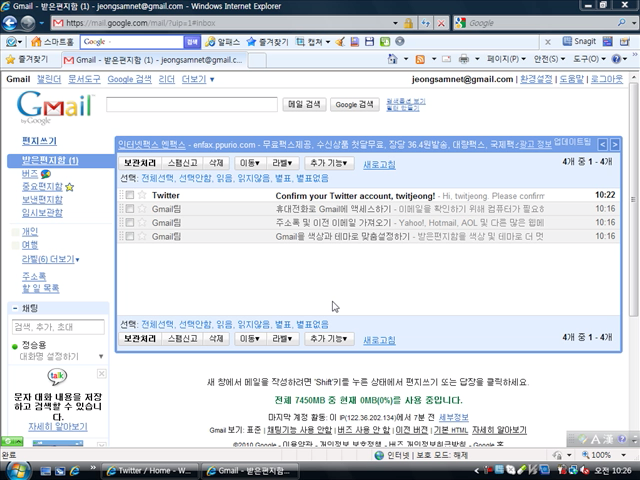Open 받은편지함 (1) in sidebar

[50, 160]
